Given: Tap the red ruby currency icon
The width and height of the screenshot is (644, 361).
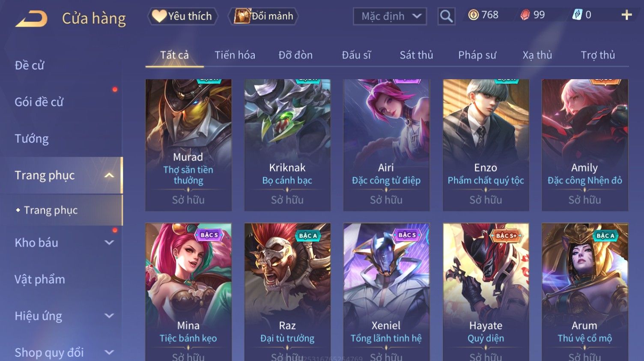Looking at the screenshot, I should click(x=525, y=15).
